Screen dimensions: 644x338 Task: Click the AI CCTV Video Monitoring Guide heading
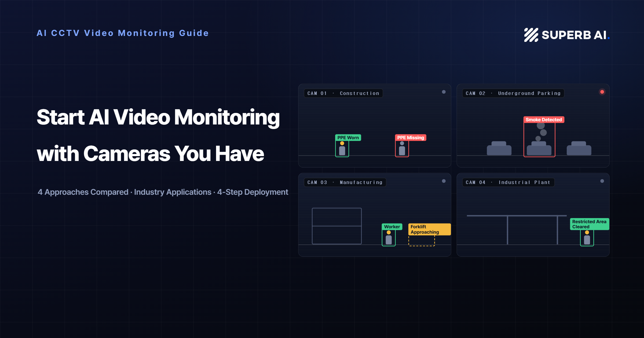pyautogui.click(x=123, y=33)
